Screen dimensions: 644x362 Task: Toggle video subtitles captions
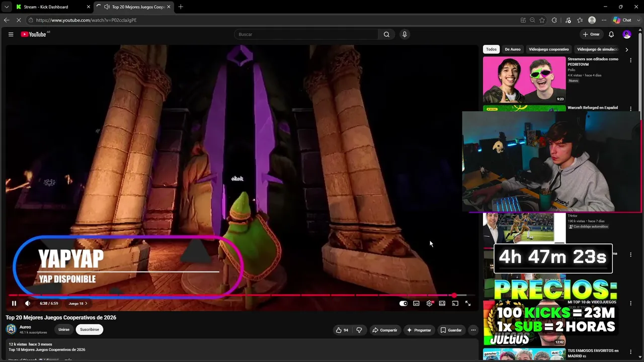coord(416,303)
